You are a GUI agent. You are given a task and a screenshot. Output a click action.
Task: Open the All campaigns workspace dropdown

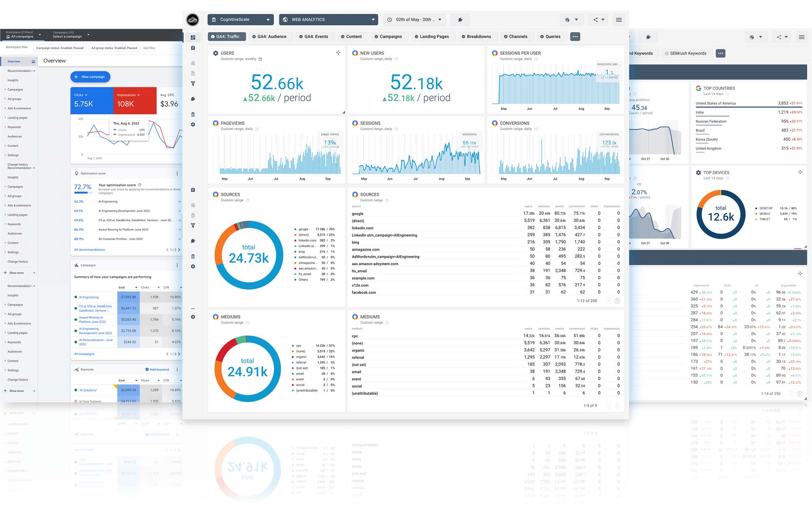[x=24, y=35]
